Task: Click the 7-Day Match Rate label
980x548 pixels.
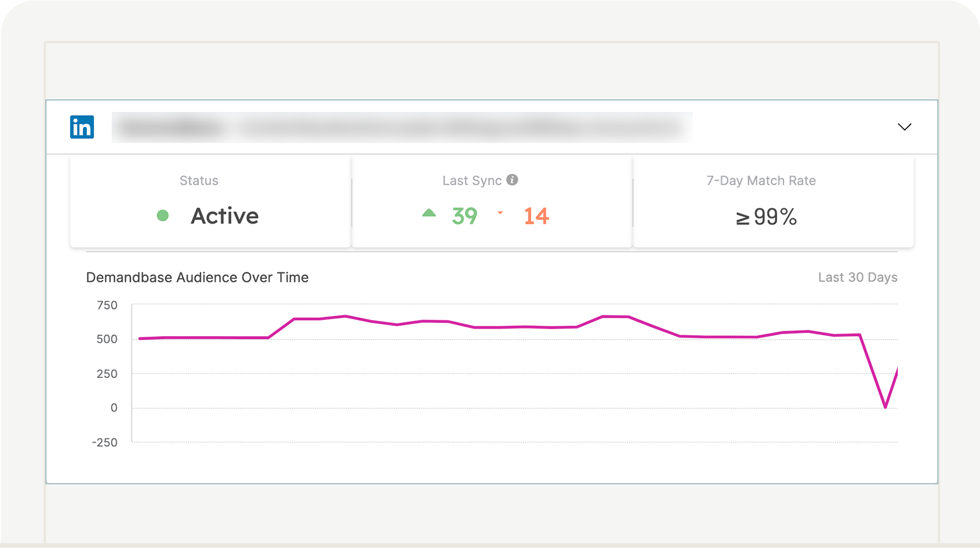Action: coord(761,181)
